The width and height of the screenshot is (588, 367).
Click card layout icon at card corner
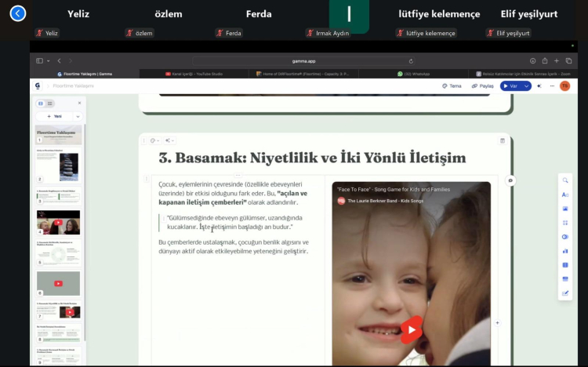coord(503,140)
